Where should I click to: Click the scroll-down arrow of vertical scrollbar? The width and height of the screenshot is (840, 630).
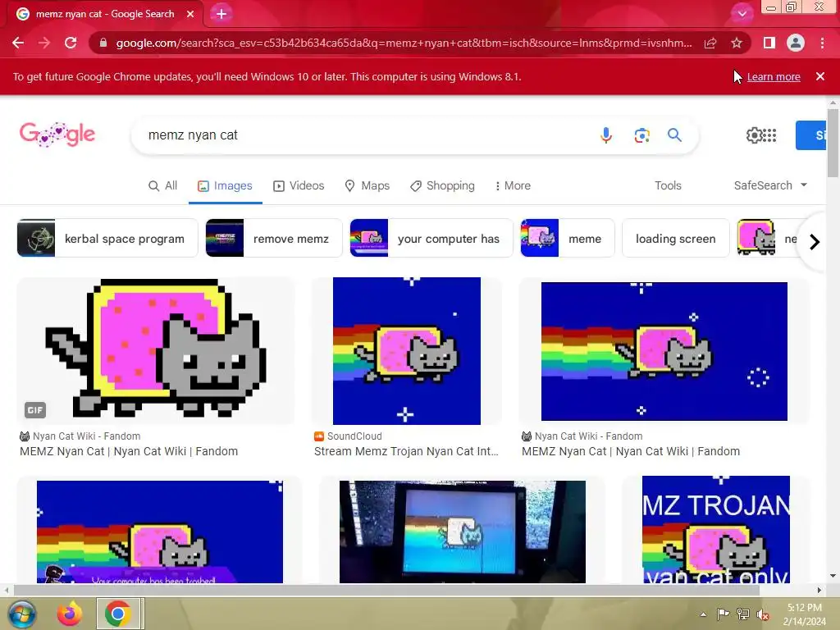point(833,577)
